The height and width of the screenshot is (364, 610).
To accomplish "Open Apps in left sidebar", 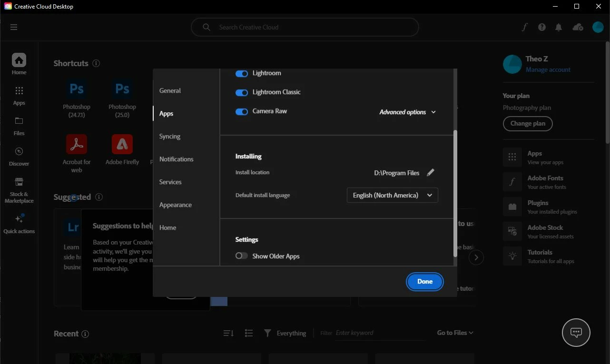I will pos(19,96).
